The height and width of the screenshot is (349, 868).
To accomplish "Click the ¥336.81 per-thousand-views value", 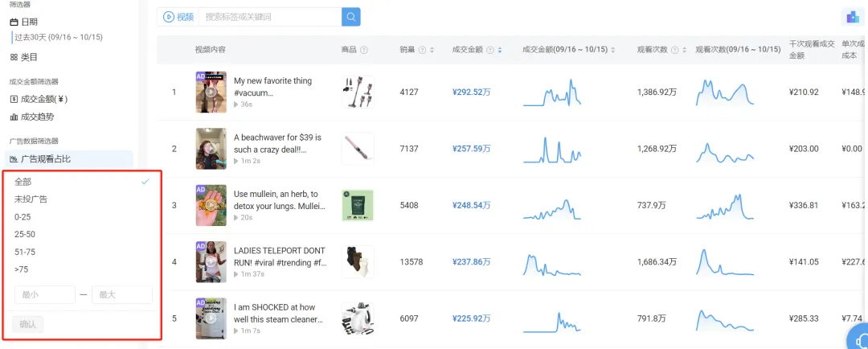I will (x=804, y=205).
